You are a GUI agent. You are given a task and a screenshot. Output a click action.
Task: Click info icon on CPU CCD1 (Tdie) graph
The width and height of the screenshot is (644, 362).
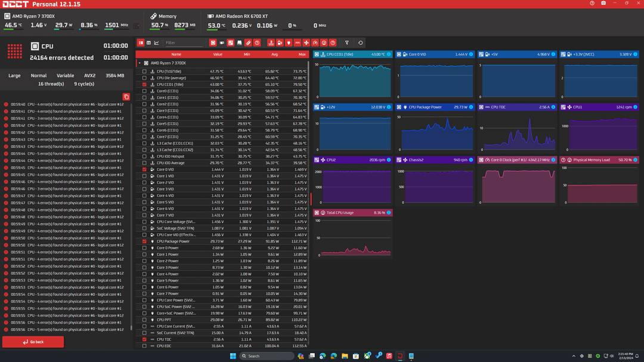389,54
